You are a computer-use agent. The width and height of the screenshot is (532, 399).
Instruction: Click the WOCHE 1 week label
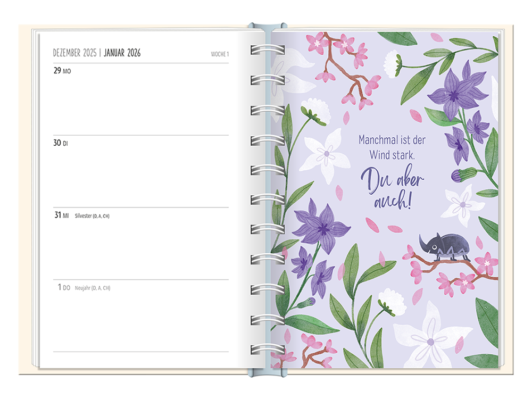[x=219, y=54]
